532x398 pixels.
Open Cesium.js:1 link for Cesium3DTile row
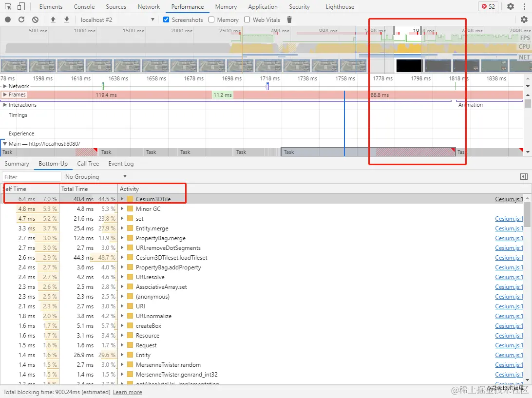pos(509,199)
